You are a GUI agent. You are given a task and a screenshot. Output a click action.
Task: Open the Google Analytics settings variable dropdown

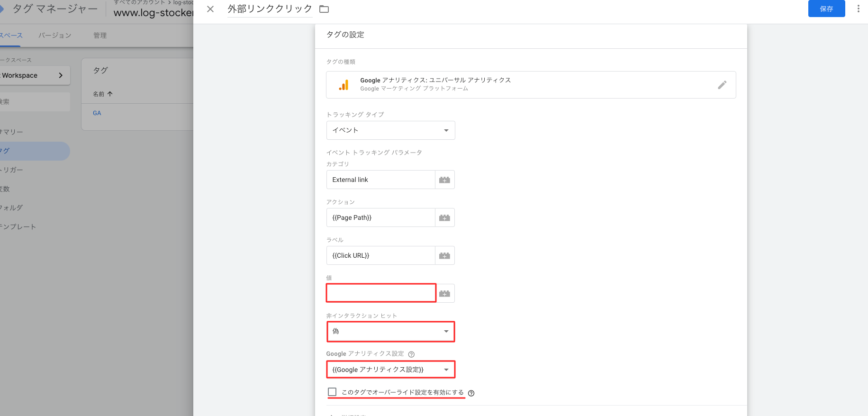click(390, 370)
